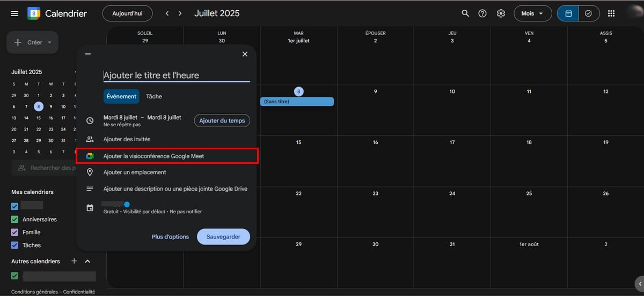Switch to the Tasks view icon

pos(588,13)
